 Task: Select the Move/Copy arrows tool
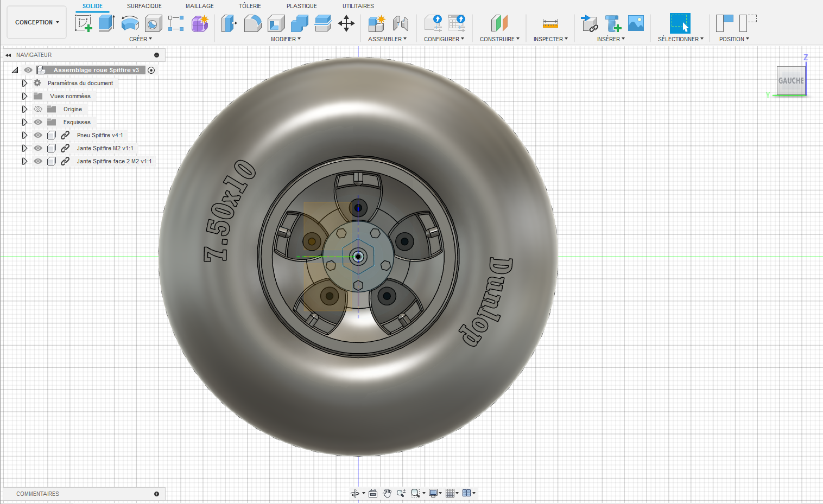[x=346, y=23]
